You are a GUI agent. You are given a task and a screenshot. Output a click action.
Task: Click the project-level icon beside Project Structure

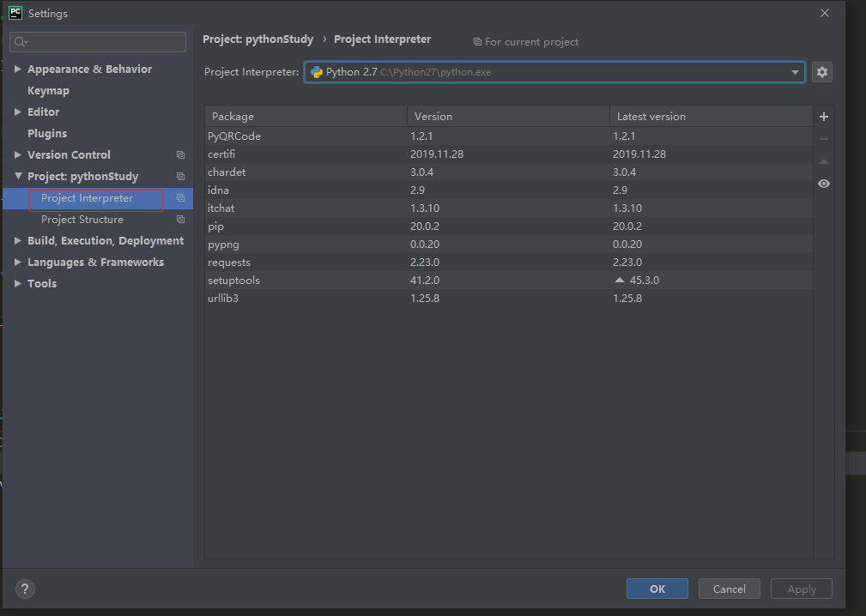click(180, 219)
